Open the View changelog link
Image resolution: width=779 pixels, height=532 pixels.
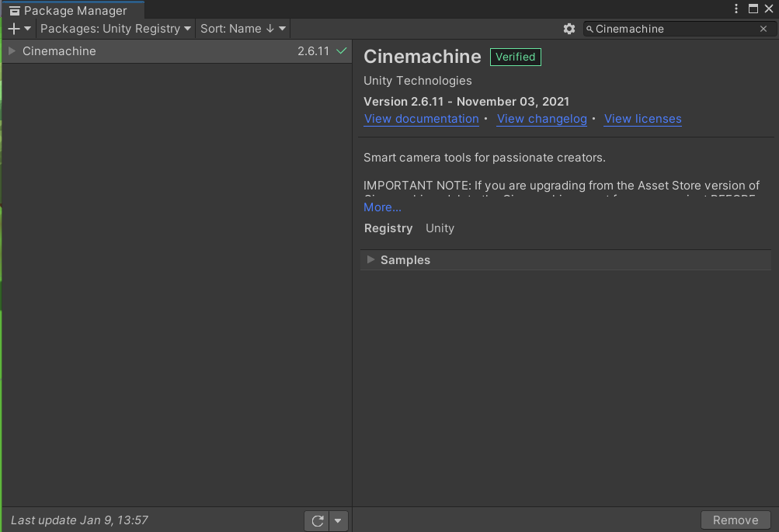(542, 120)
